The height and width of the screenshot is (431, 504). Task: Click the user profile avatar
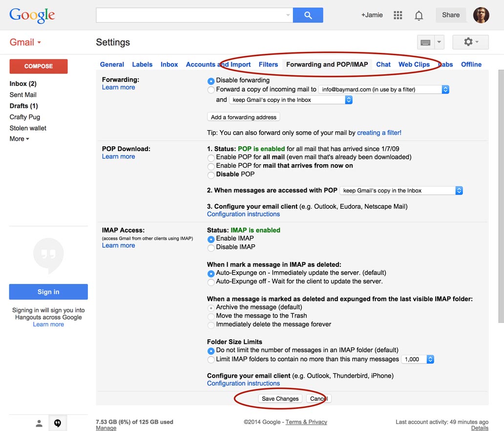[x=481, y=15]
